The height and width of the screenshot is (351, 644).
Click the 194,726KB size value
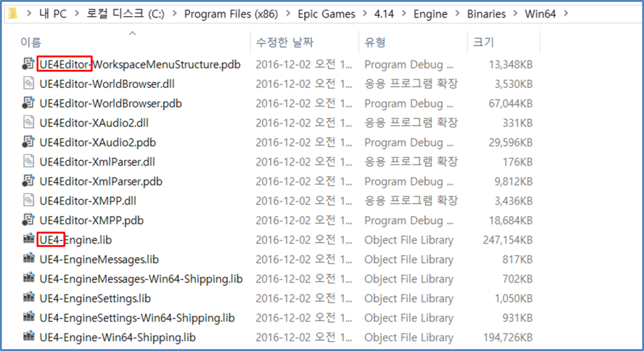(x=508, y=338)
